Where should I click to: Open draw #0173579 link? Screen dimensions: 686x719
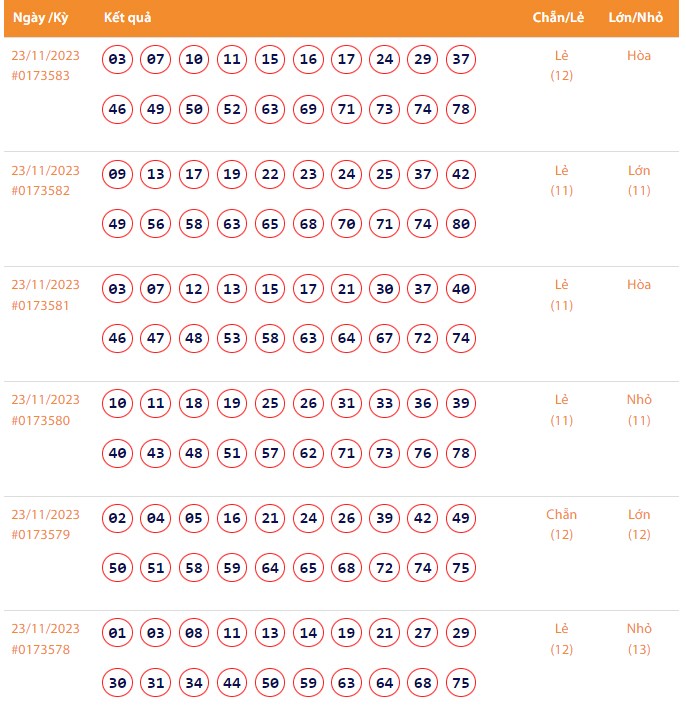(41, 535)
